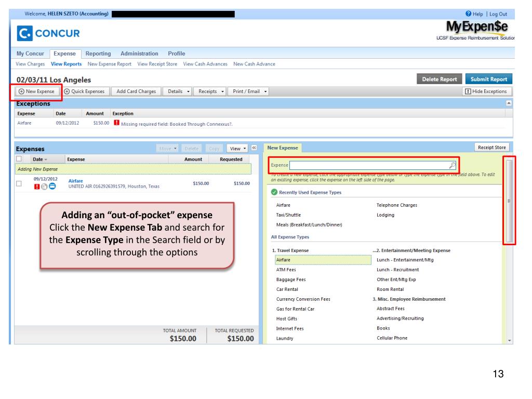Screen dimensions: 532x399
Task: Click down arrow of expense types scrollbar
Action: (x=509, y=340)
